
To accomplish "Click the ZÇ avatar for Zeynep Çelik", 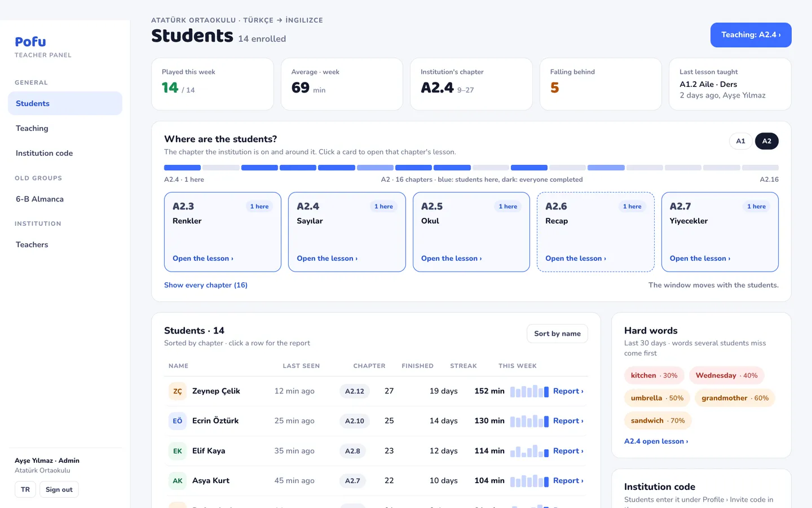I will click(x=178, y=391).
